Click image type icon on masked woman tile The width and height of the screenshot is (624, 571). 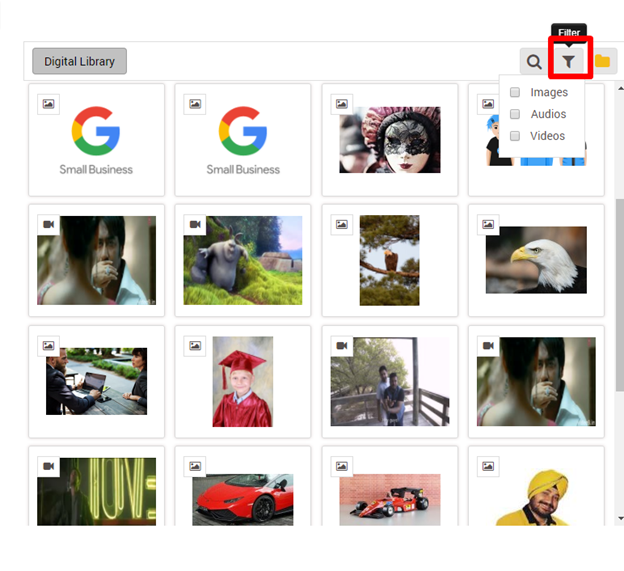342,104
